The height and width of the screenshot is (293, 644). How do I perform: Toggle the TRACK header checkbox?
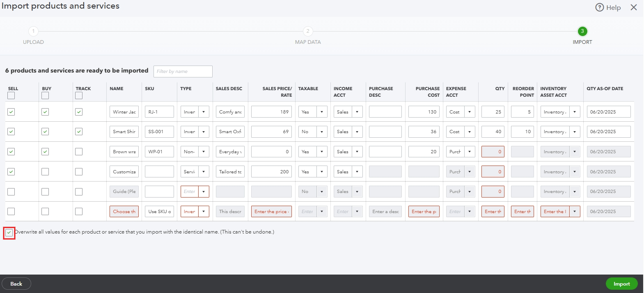pos(79,95)
